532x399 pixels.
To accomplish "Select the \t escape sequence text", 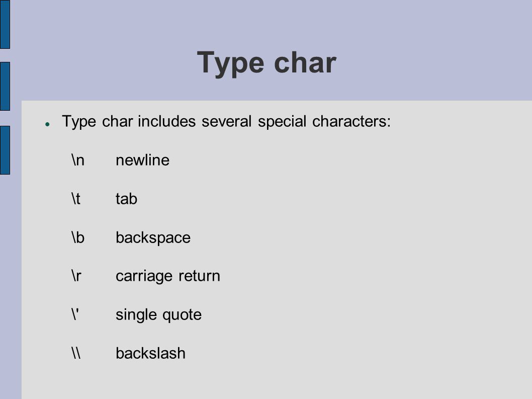I will click(x=76, y=199).
